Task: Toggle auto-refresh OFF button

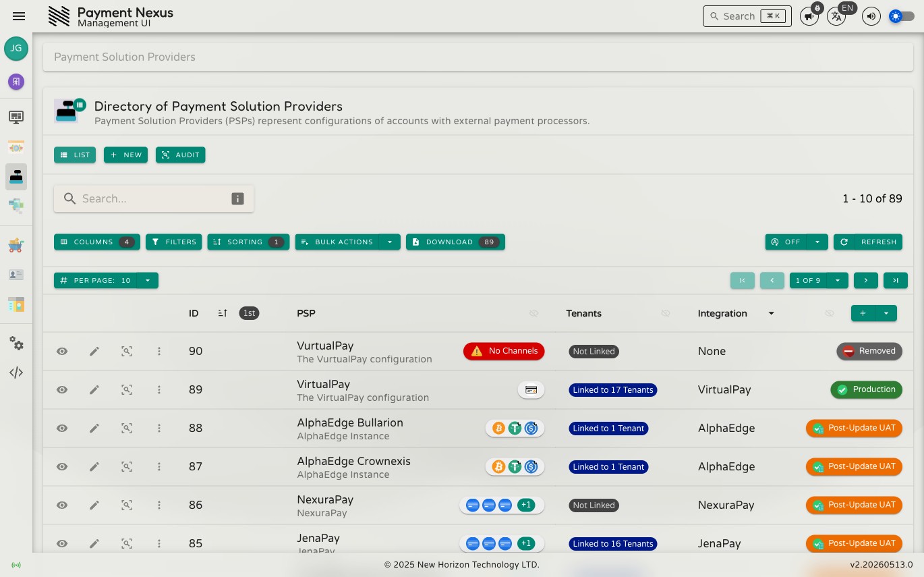Action: (786, 242)
